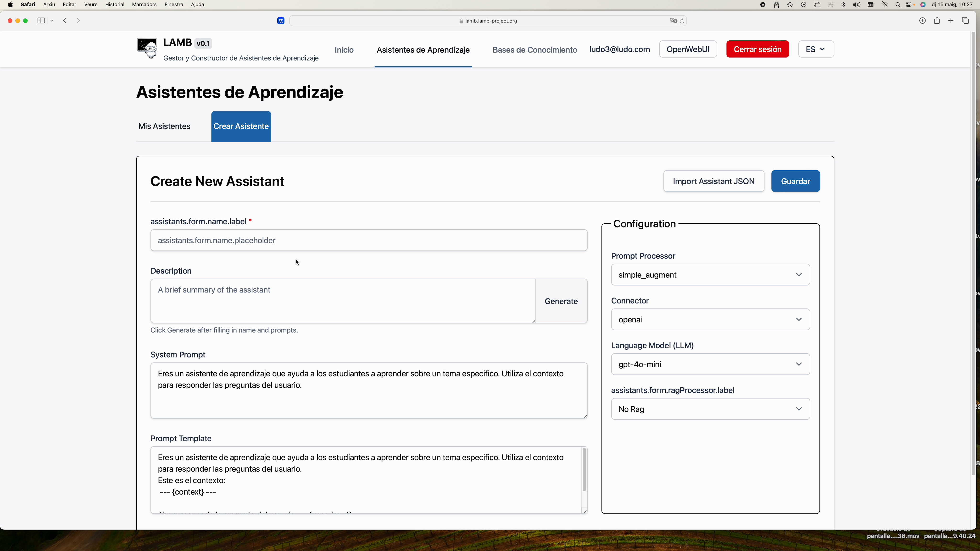Click Import Assistant JSON button
This screenshot has height=551, width=980.
[x=713, y=181]
